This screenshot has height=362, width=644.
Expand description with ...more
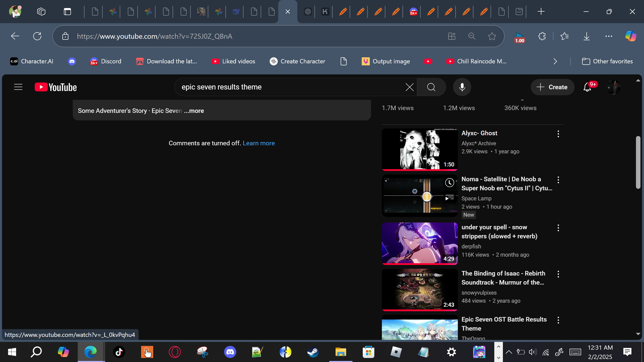click(x=194, y=111)
